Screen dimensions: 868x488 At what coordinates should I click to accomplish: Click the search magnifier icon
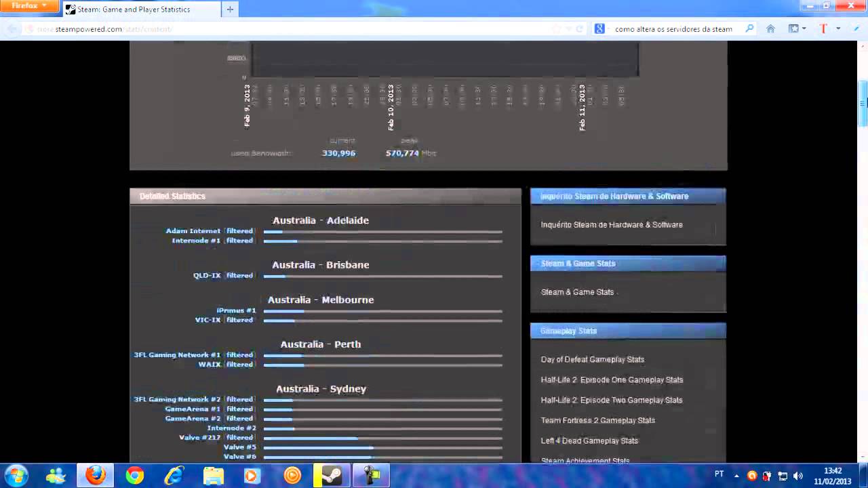coord(749,28)
